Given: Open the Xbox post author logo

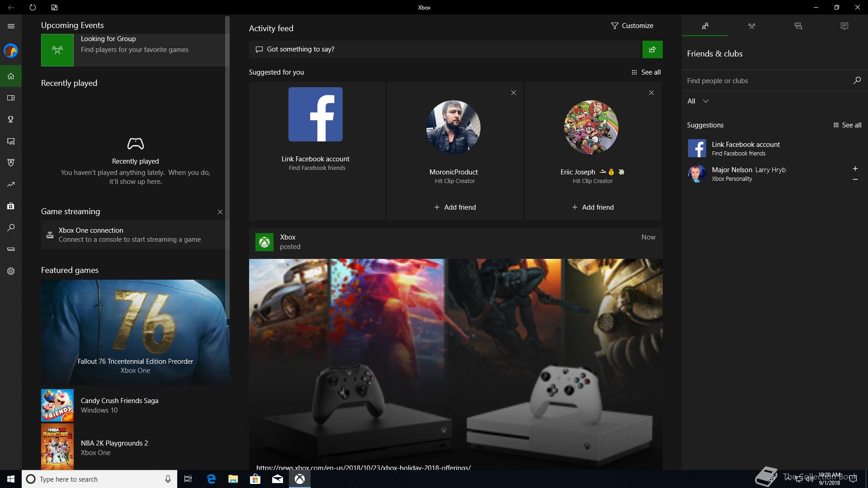Looking at the screenshot, I should point(264,242).
